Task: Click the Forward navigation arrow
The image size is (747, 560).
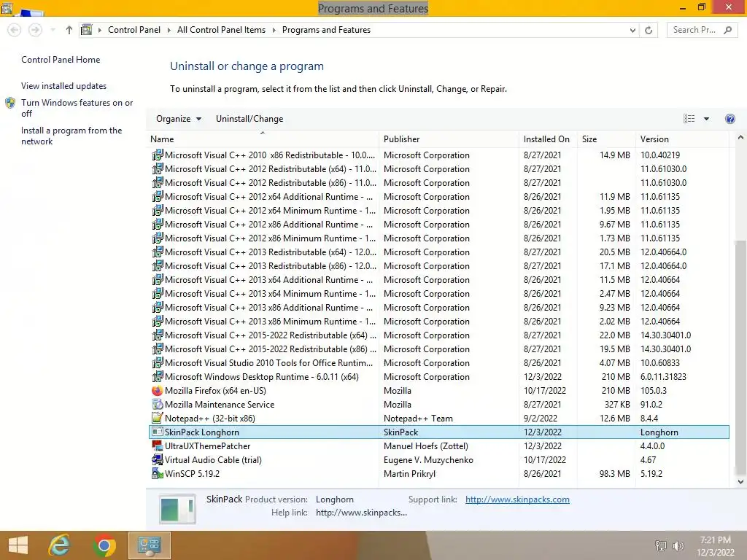Action: (35, 30)
